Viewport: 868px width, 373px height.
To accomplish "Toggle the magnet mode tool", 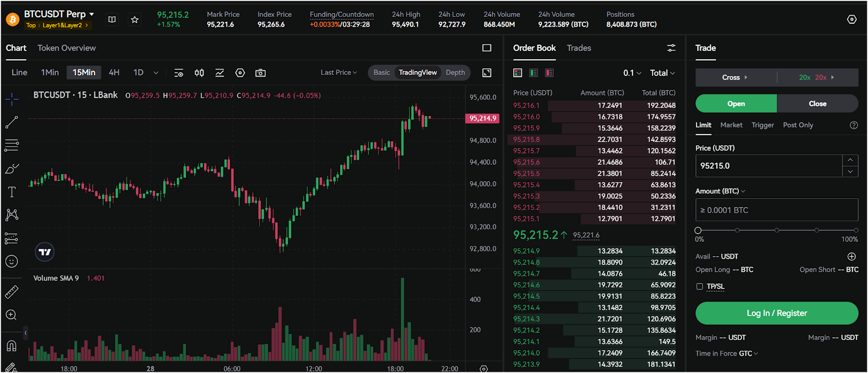I will click(x=12, y=345).
